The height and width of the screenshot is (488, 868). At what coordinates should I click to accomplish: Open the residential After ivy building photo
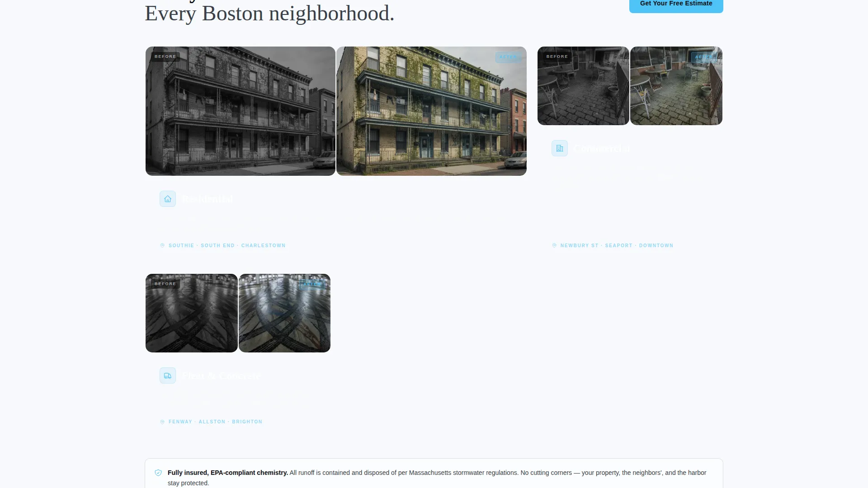point(431,111)
